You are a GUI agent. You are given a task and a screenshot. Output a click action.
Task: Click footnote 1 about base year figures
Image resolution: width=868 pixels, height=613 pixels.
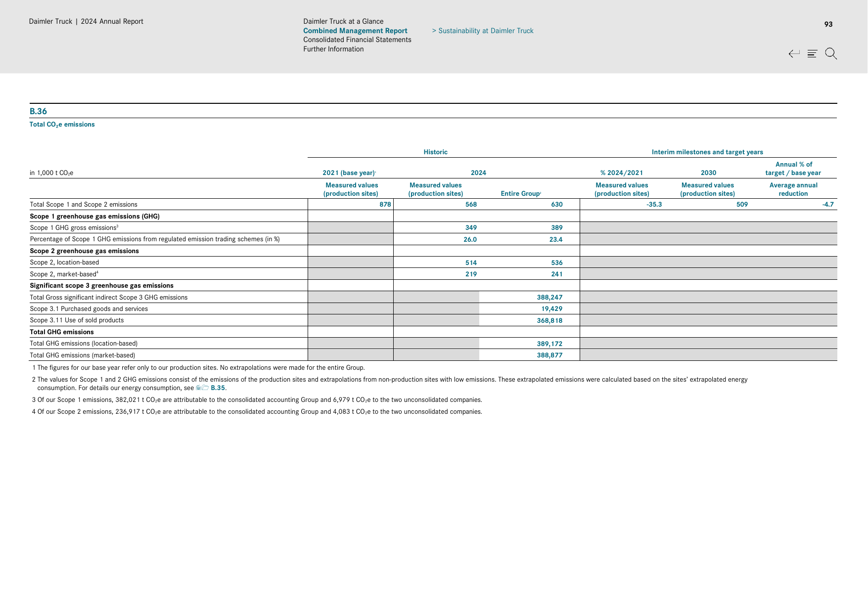[198, 368]
